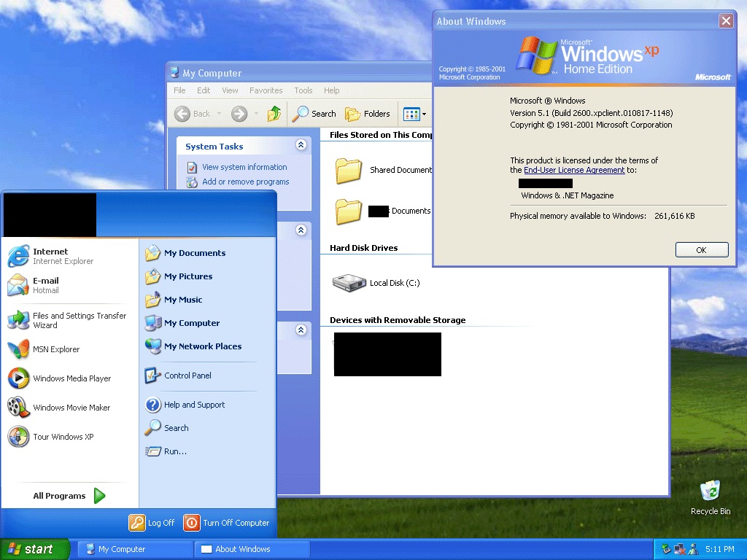Open the File menu
This screenshot has width=747, height=560.
pos(179,90)
